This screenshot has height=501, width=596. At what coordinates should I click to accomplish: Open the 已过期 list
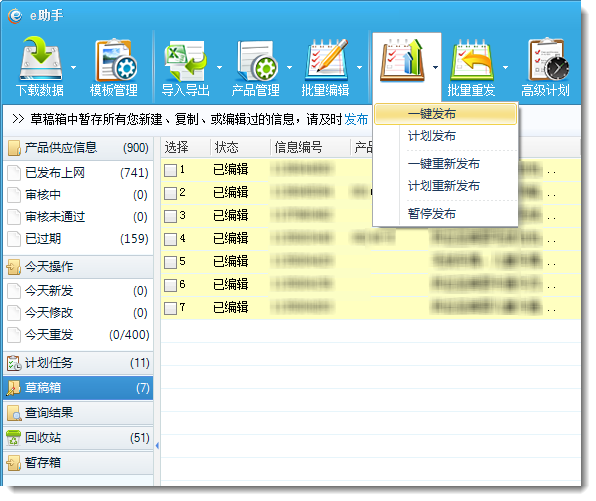[78, 239]
